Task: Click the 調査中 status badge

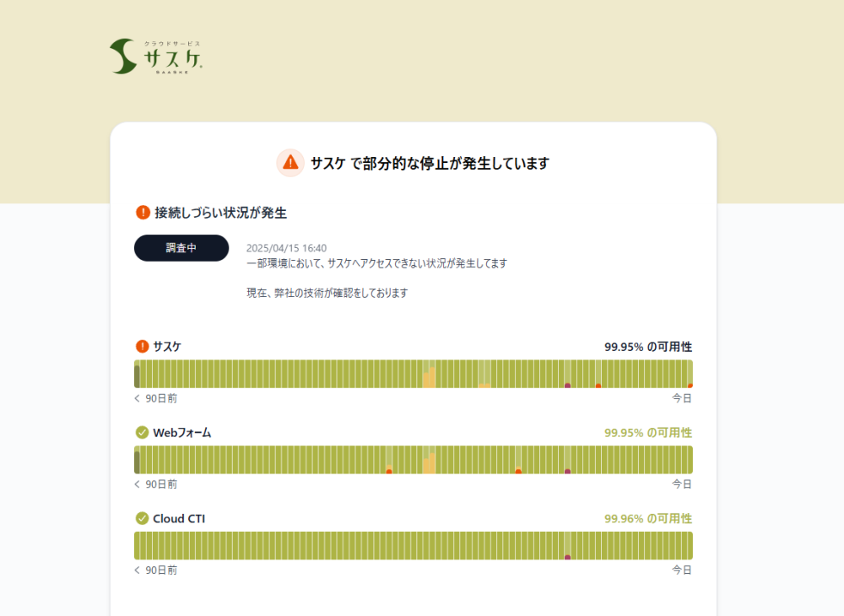Action: [181, 248]
